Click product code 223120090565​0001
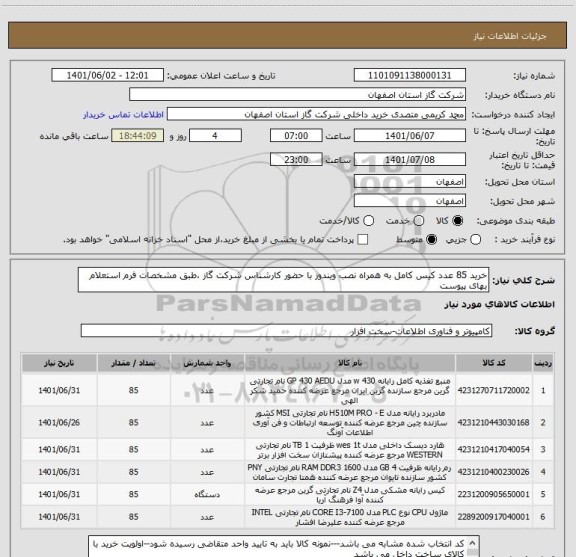The image size is (576, 557). [x=494, y=495]
